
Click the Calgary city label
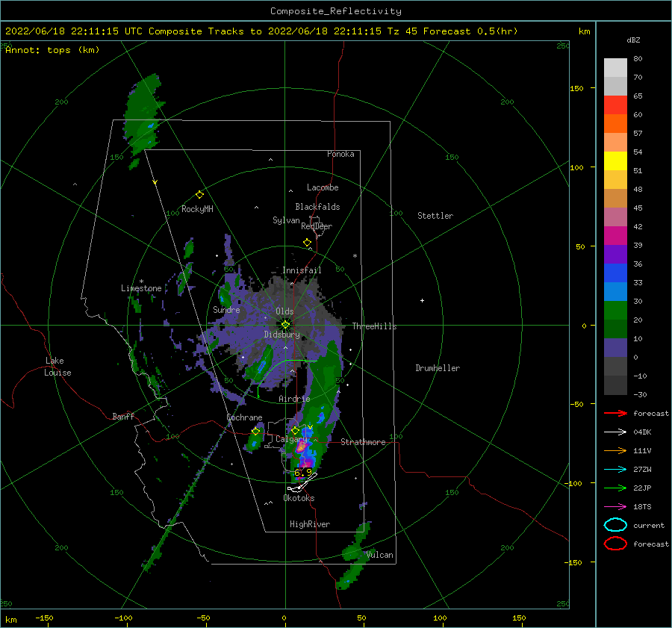tap(291, 439)
